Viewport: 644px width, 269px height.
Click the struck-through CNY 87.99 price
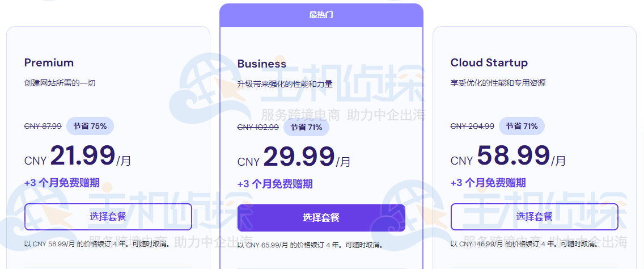[43, 127]
